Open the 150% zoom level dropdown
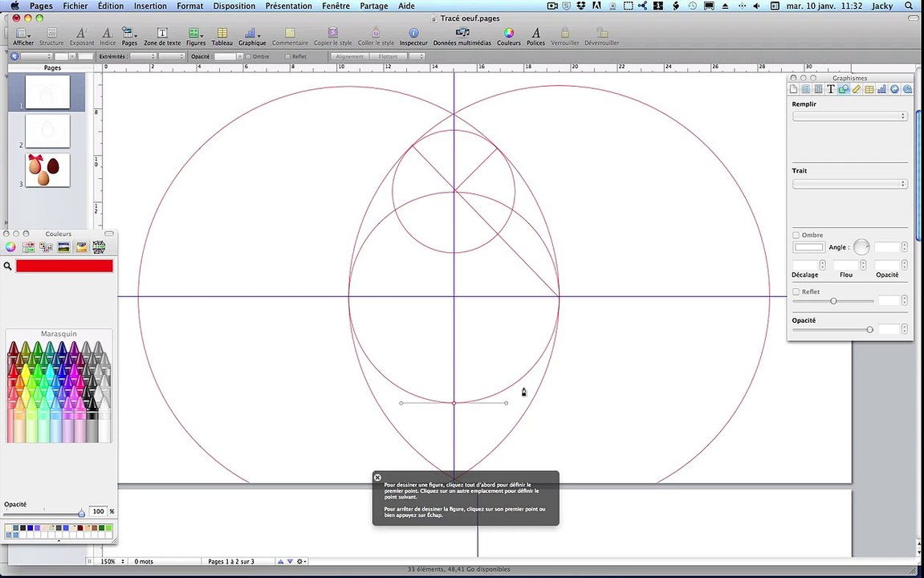 112,561
